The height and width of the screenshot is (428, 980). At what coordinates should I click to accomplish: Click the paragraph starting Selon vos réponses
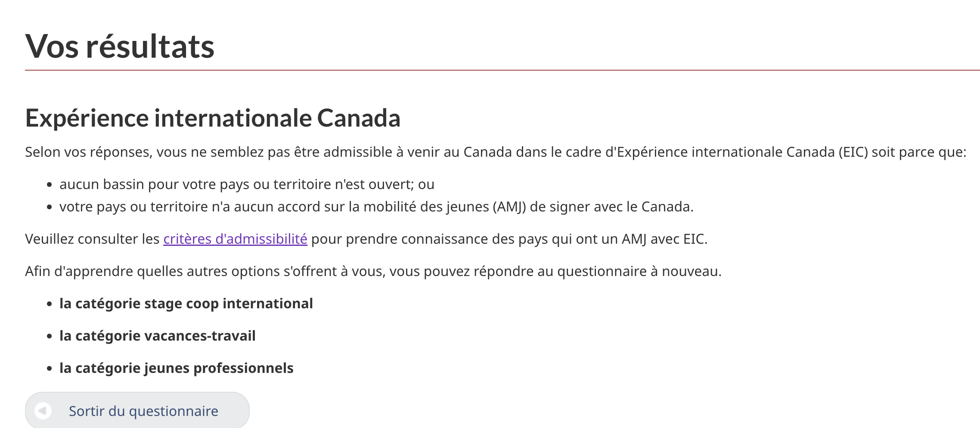[x=495, y=152]
